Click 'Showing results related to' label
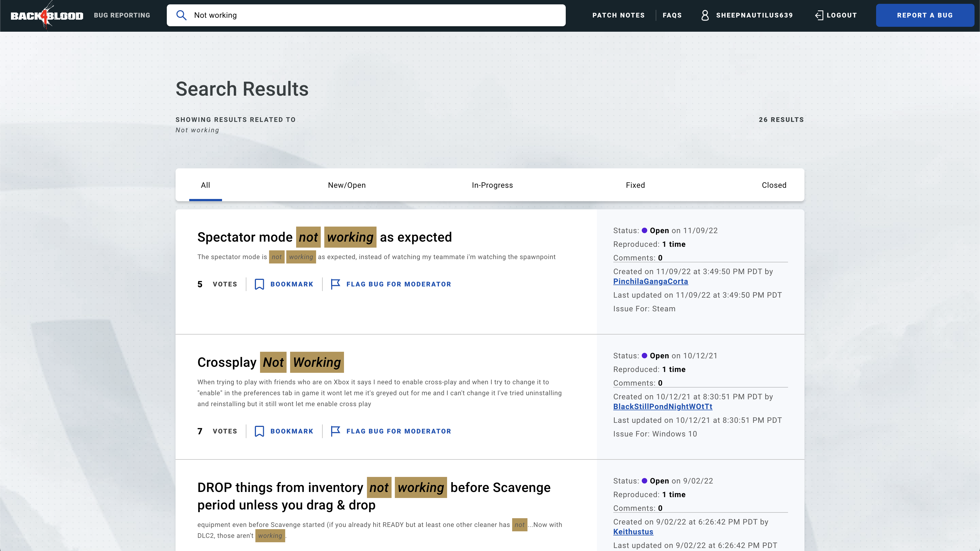 click(235, 120)
